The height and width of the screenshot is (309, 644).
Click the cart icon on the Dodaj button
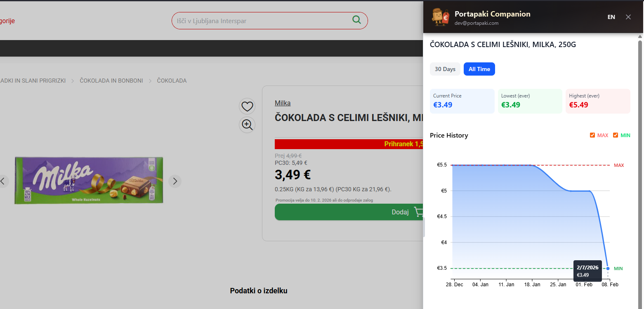pos(418,212)
